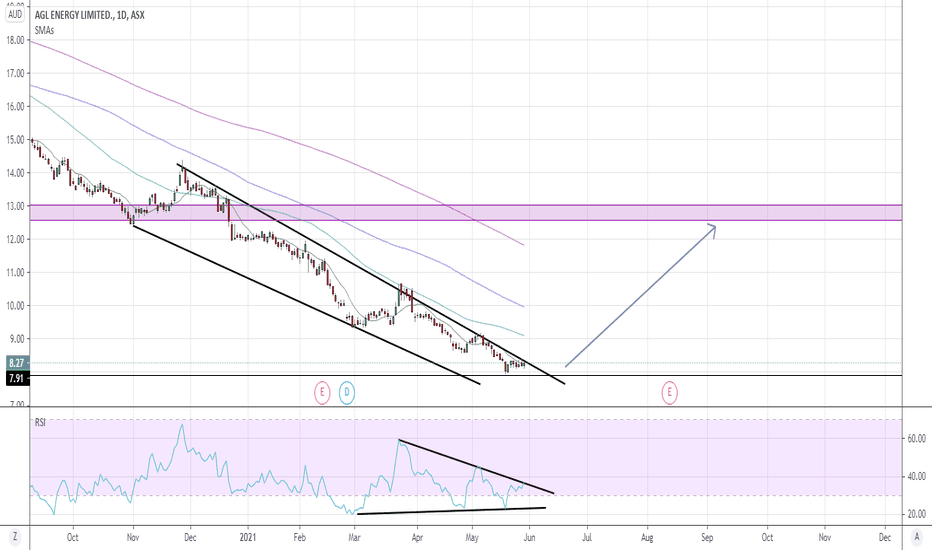Click the Mar label on the time axis

pos(354,538)
